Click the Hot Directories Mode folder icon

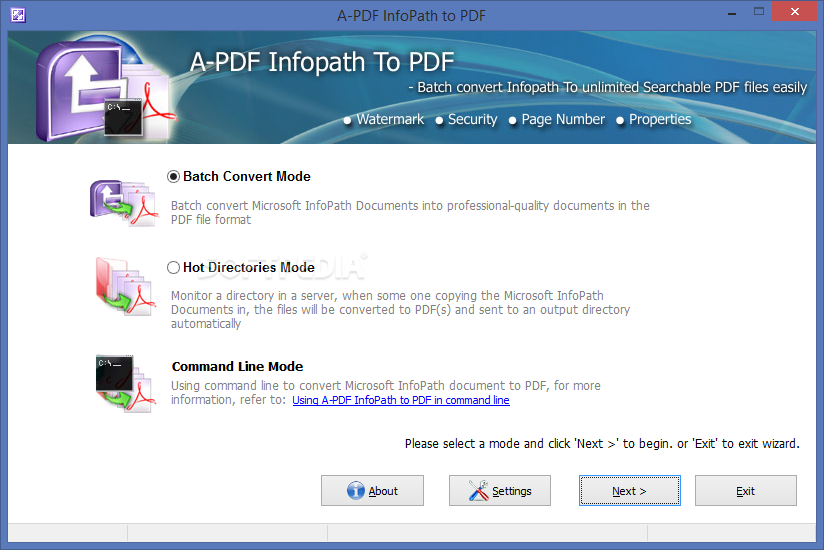pos(126,286)
